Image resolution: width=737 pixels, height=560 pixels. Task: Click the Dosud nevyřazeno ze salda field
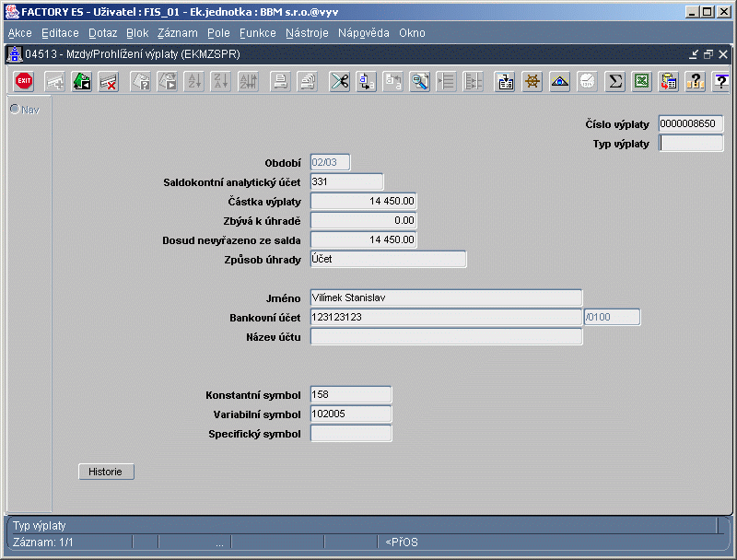pos(363,239)
